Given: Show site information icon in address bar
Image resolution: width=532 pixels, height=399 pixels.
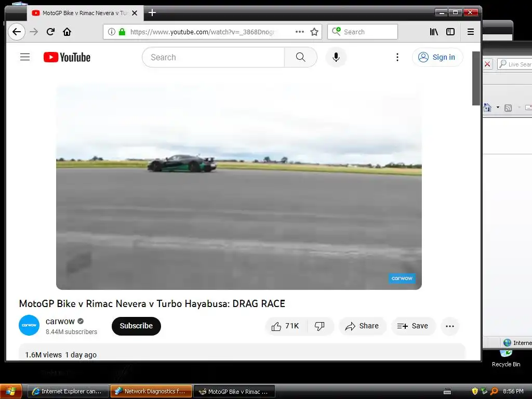Looking at the screenshot, I should (111, 32).
